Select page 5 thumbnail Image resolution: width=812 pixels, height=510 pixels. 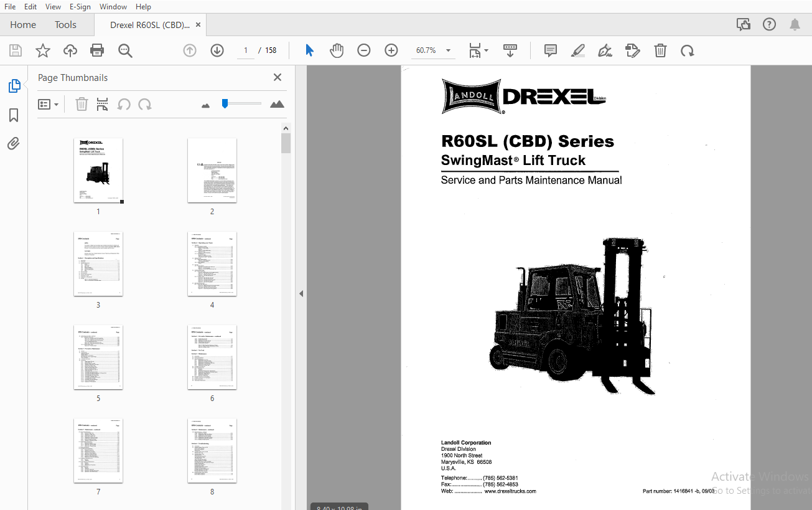(98, 357)
